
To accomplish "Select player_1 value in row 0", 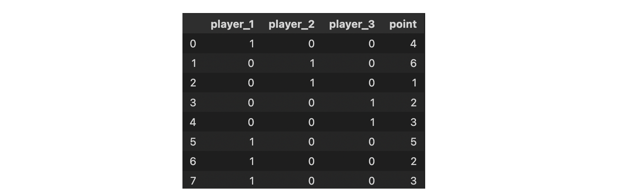I will point(252,44).
